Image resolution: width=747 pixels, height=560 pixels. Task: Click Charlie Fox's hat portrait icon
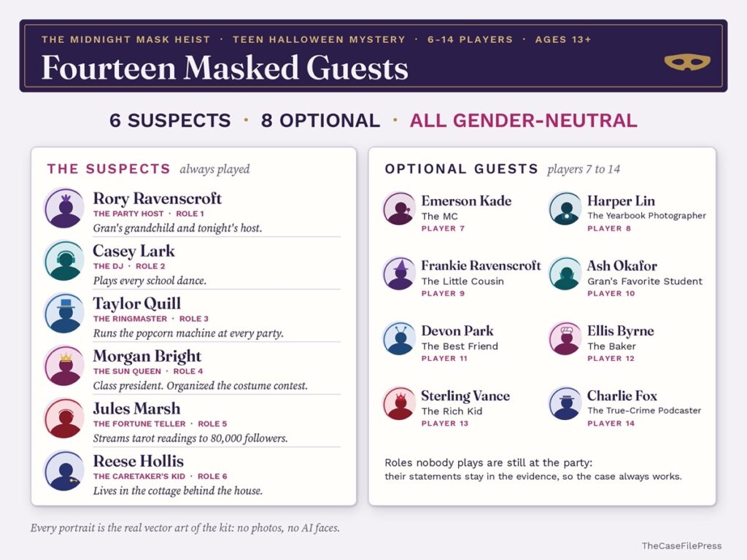[x=565, y=402]
